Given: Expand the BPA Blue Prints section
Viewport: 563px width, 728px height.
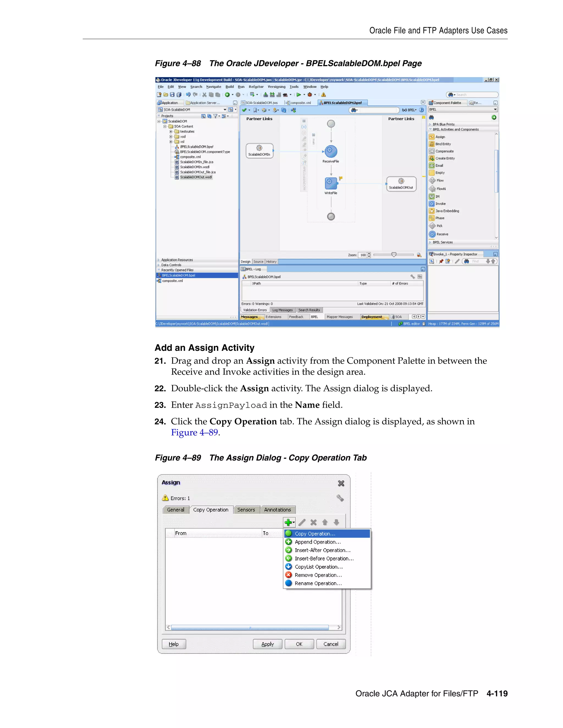Looking at the screenshot, I should click(430, 124).
